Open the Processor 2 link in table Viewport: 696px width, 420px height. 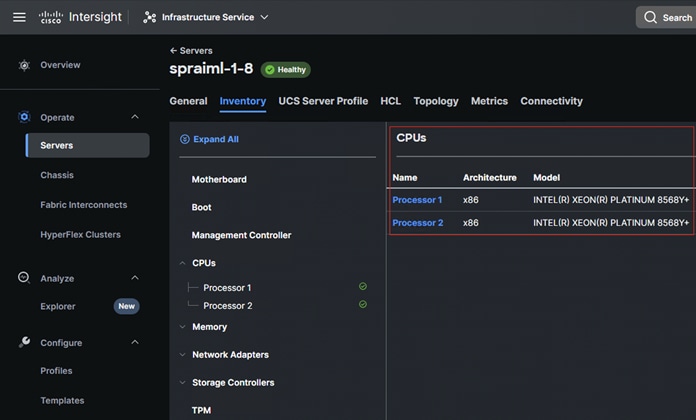[418, 223]
